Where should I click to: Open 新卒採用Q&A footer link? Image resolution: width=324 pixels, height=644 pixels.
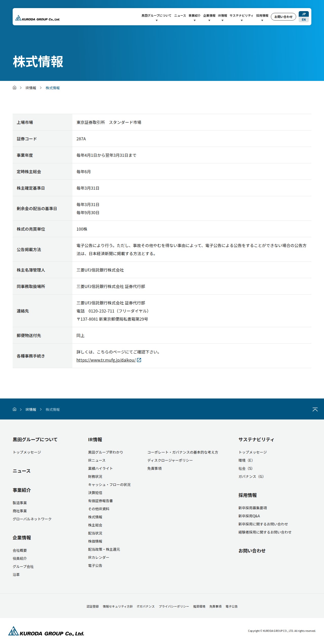[249, 516]
